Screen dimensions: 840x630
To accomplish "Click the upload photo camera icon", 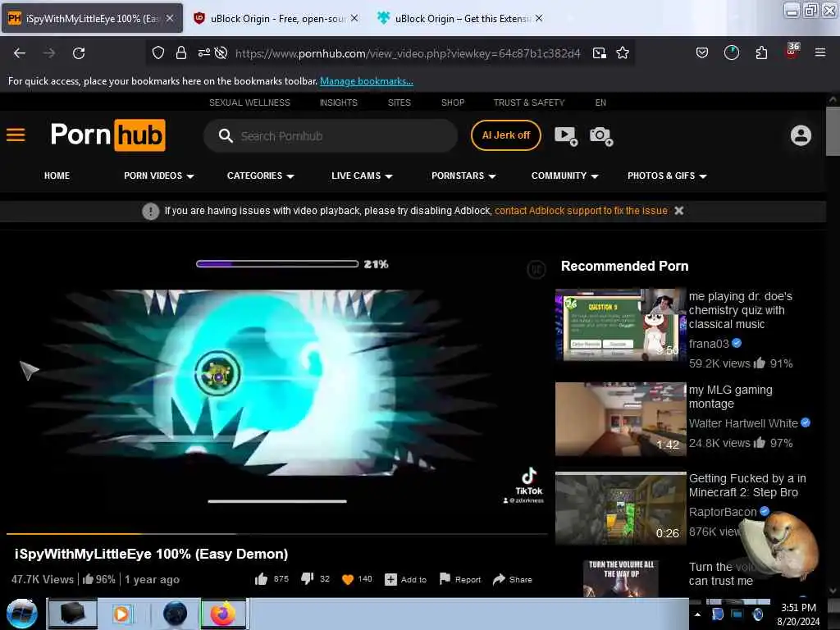I will [601, 135].
